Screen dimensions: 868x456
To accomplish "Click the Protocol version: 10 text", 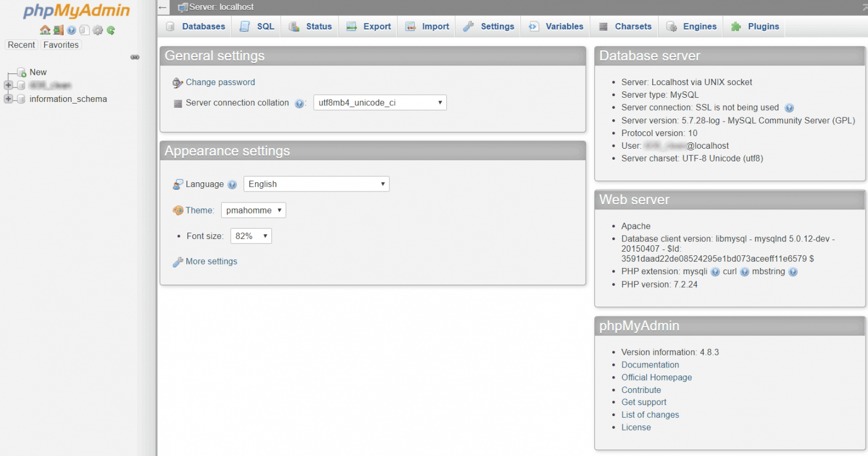I will tap(659, 133).
